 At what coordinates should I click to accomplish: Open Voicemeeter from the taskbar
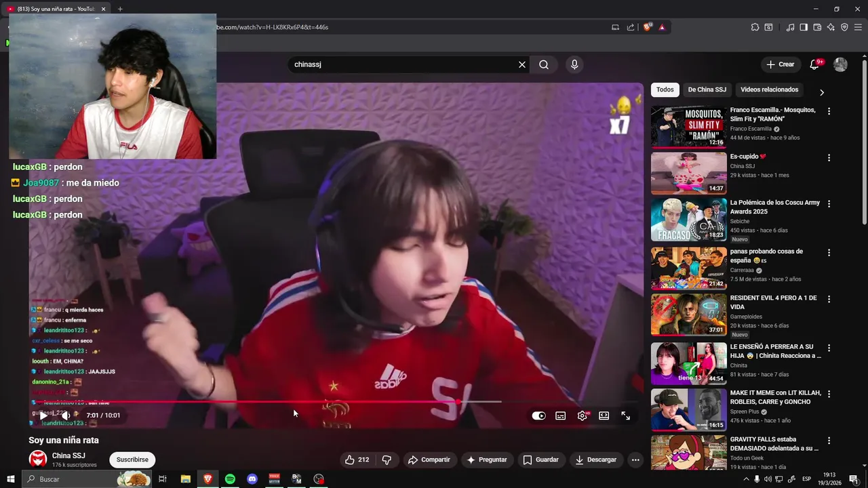[275, 479]
